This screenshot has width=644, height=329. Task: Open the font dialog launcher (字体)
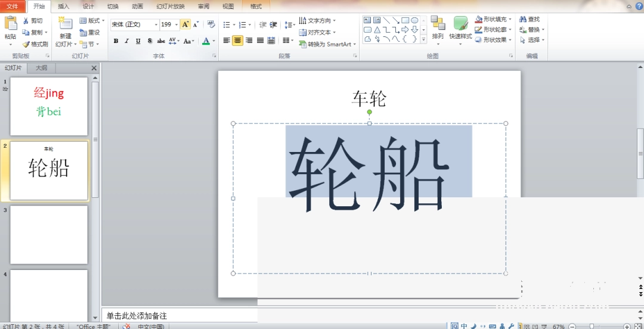(215, 56)
